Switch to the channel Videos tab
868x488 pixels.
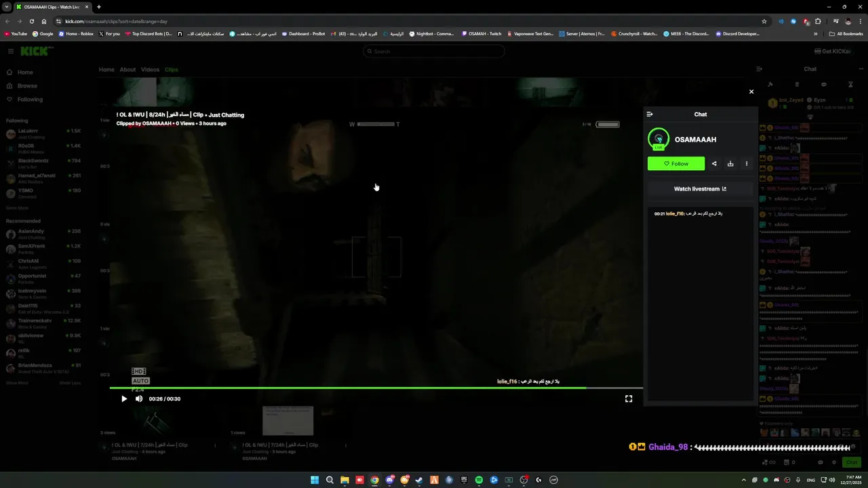click(x=150, y=70)
